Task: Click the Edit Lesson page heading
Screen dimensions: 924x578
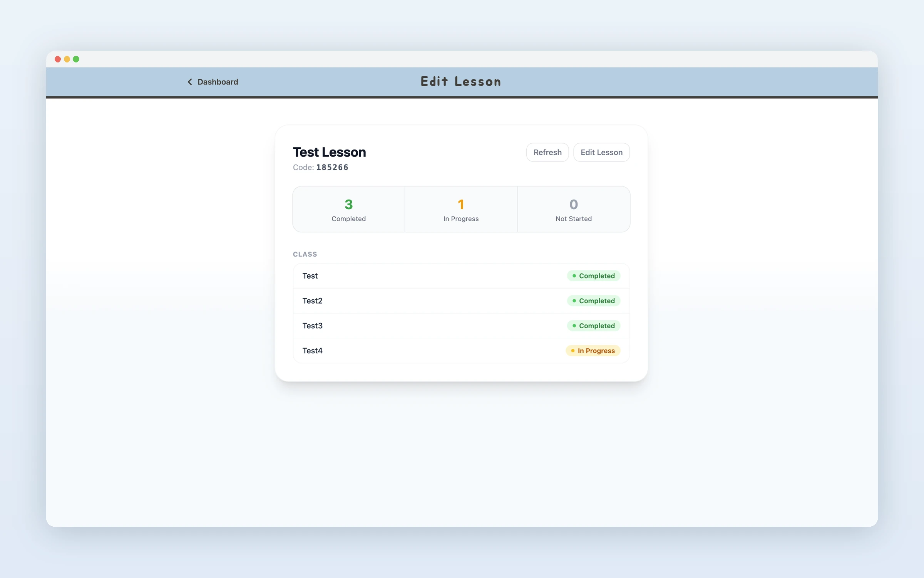Action: click(461, 82)
